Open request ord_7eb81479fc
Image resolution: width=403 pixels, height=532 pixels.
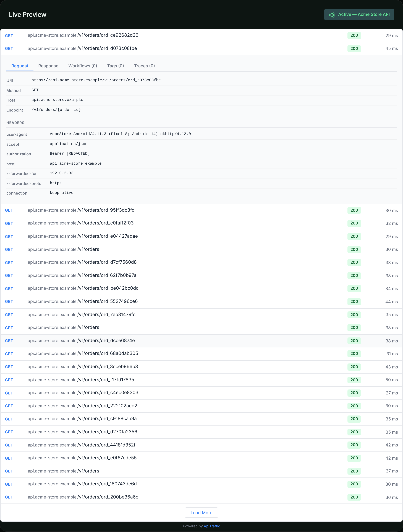(x=201, y=315)
